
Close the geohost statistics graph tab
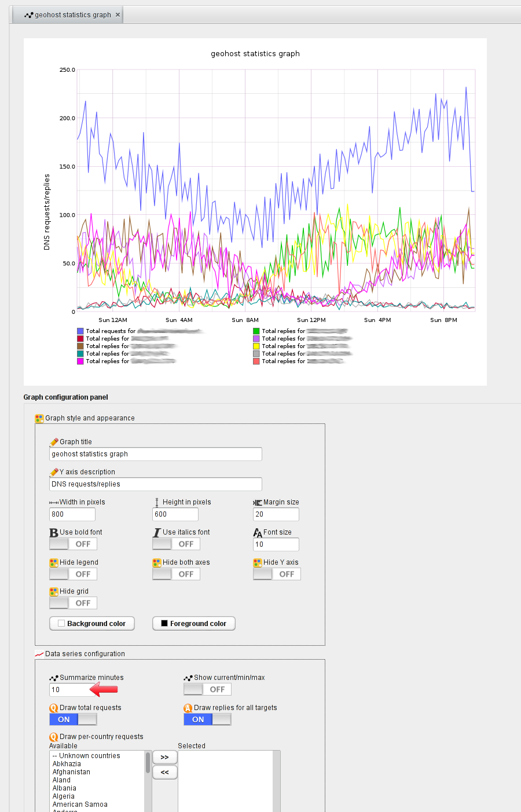118,15
